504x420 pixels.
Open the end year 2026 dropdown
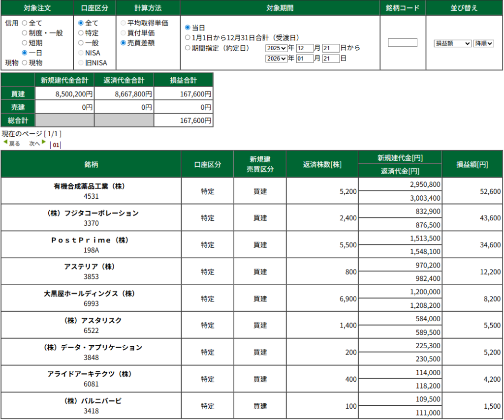pyautogui.click(x=276, y=59)
